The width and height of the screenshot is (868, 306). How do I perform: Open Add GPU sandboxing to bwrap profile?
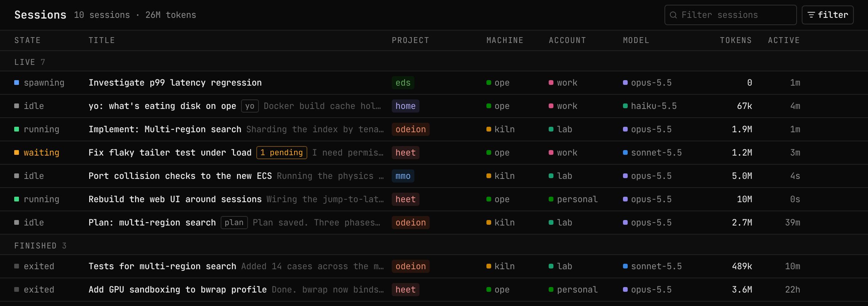pos(178,290)
